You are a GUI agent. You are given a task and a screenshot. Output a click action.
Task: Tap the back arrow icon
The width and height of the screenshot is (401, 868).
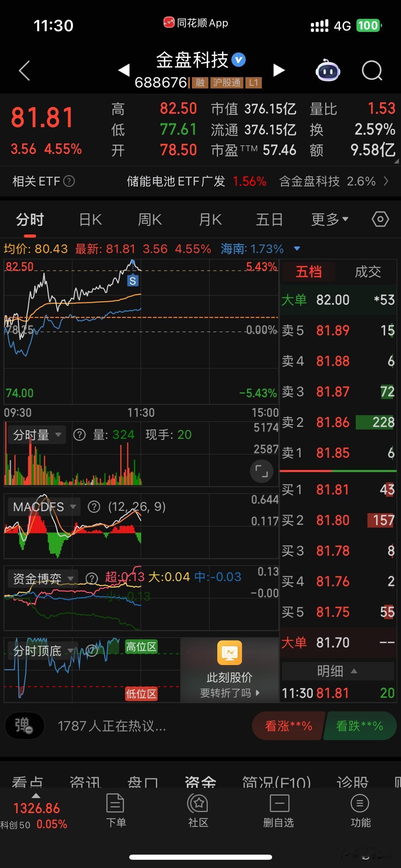[24, 71]
